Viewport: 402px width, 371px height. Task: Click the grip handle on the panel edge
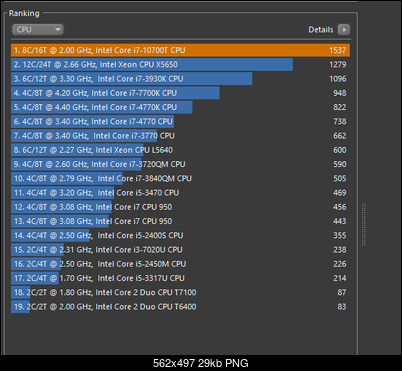pyautogui.click(x=363, y=224)
